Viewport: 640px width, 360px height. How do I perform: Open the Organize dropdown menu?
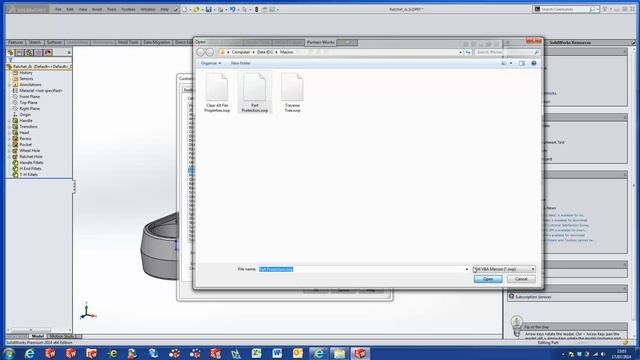[211, 63]
